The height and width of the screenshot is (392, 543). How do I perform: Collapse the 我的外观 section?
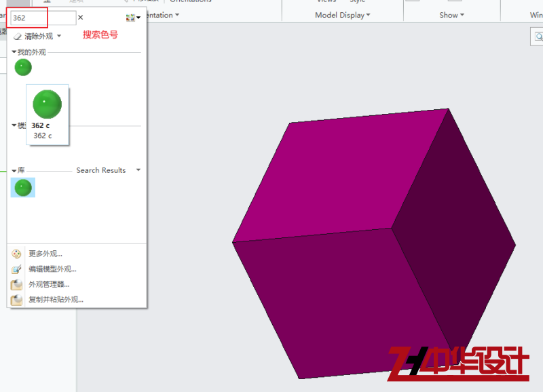(x=14, y=50)
